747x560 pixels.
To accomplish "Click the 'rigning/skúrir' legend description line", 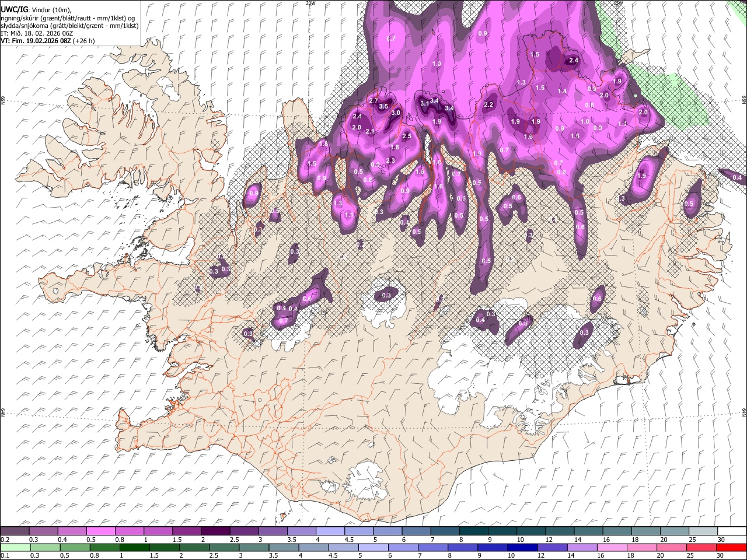I will 67,17.
